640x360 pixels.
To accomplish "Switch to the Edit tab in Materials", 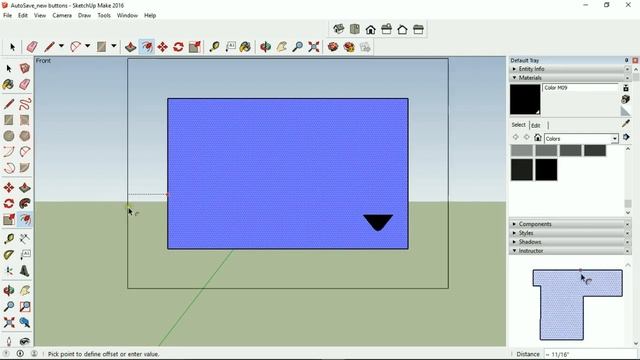I will 536,125.
